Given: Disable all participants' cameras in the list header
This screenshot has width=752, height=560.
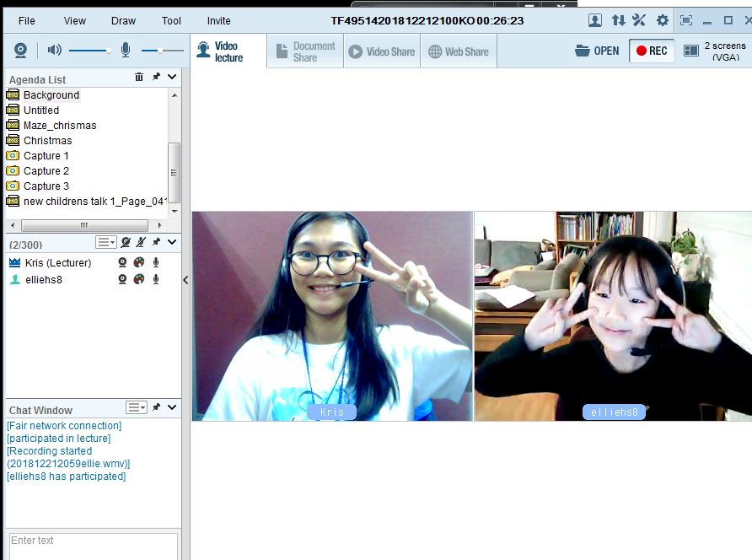Looking at the screenshot, I should coord(126,243).
